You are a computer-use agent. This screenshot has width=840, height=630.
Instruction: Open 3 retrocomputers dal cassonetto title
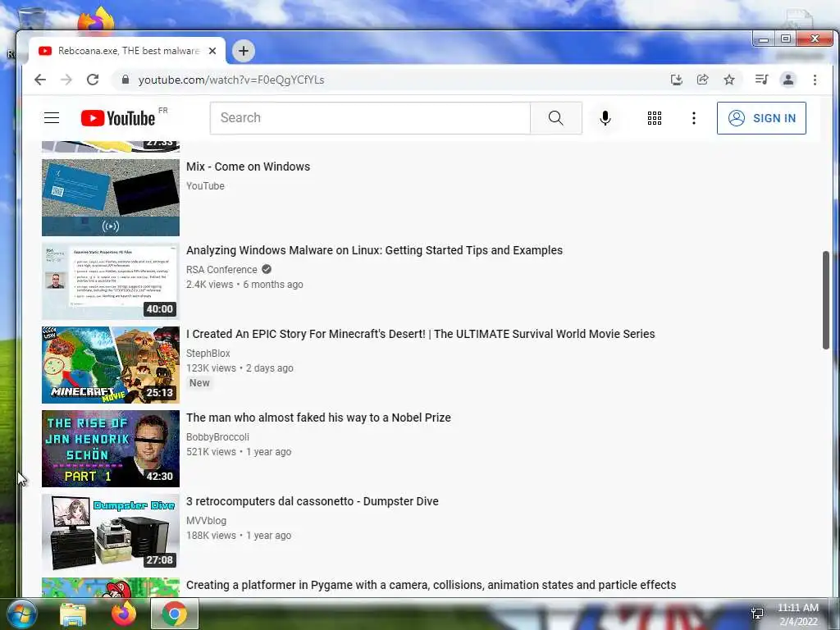coord(313,501)
